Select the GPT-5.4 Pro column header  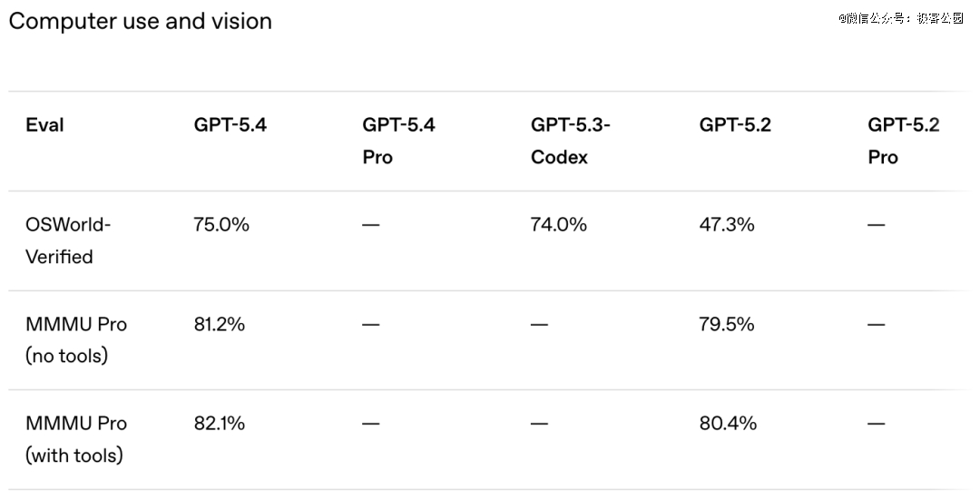pyautogui.click(x=398, y=141)
